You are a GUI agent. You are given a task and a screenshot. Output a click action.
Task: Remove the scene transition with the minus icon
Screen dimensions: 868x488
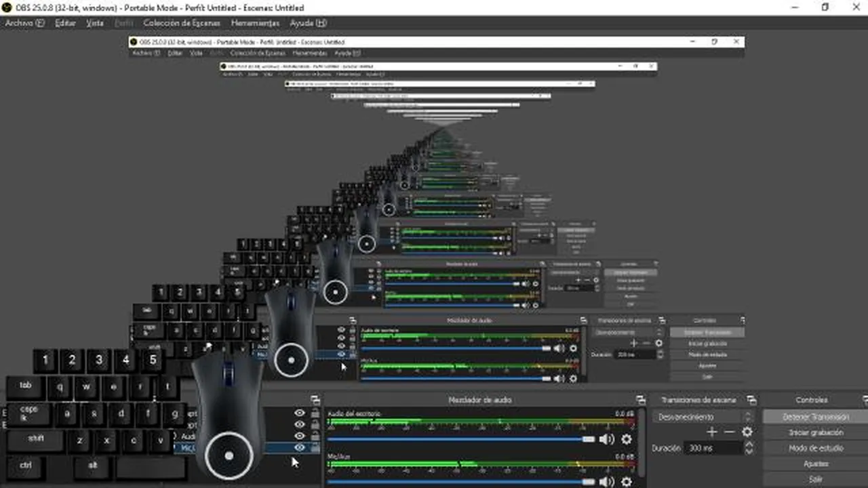click(x=729, y=432)
